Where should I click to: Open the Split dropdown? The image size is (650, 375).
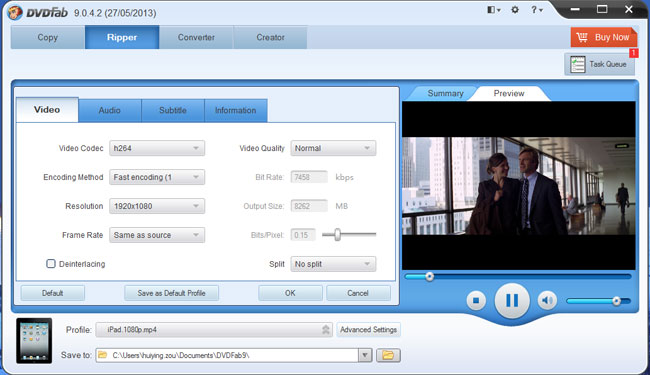click(x=333, y=264)
